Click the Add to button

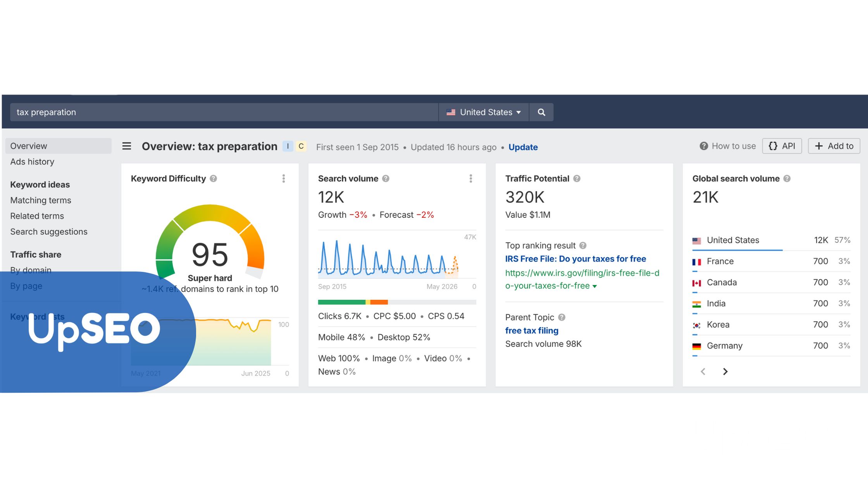pyautogui.click(x=834, y=146)
